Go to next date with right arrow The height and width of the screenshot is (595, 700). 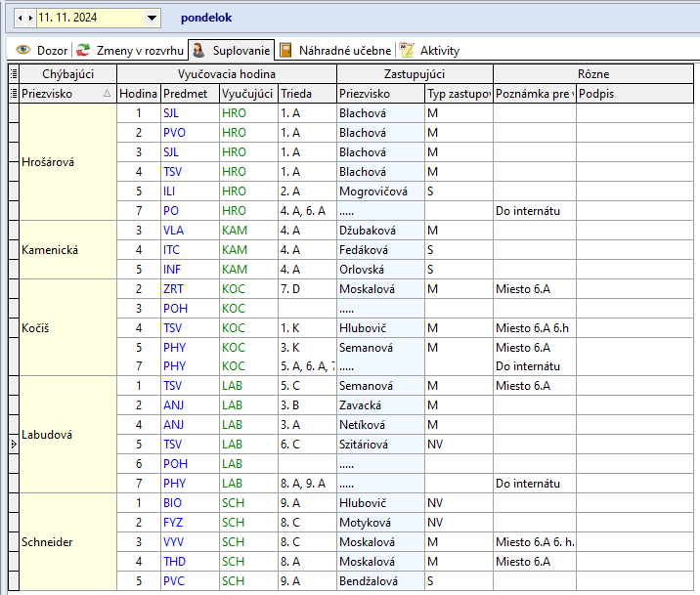[x=29, y=18]
